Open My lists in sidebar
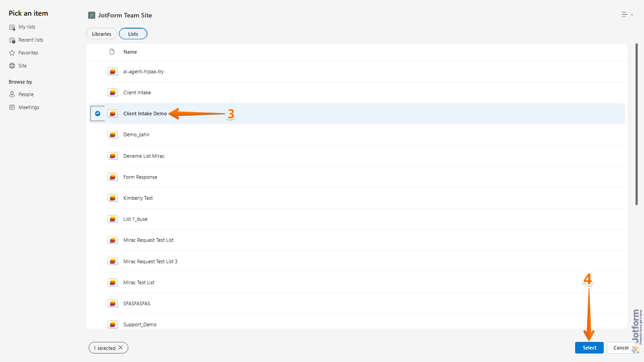The image size is (644, 362). (22, 27)
